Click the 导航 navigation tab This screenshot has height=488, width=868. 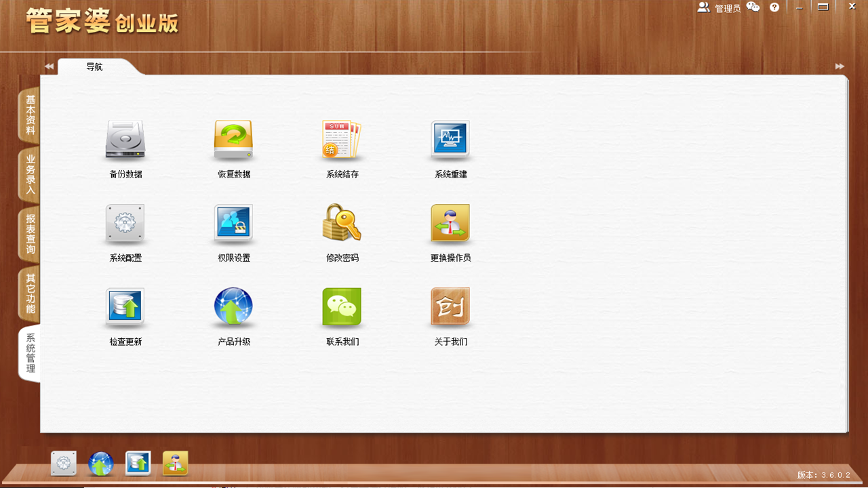point(94,67)
